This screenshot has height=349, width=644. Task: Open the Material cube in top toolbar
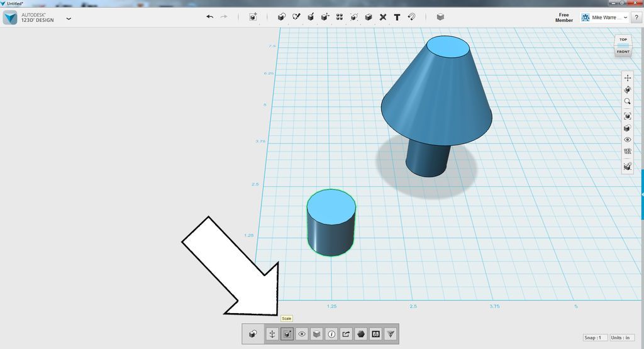(440, 17)
